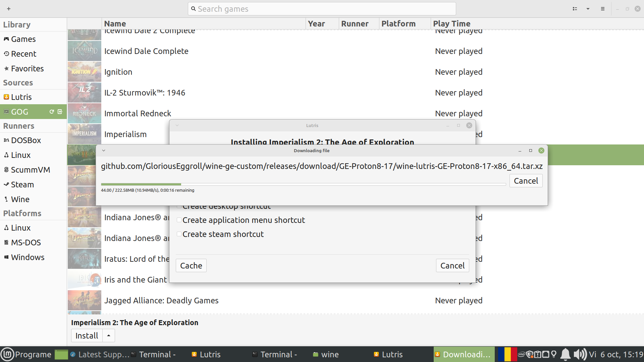Select the Icewind Dale Complete row
This screenshot has height=362, width=644.
coord(356,51)
